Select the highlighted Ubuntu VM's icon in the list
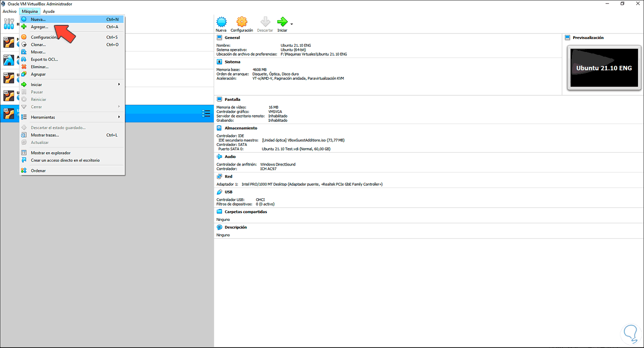This screenshot has width=644, height=348. point(9,114)
